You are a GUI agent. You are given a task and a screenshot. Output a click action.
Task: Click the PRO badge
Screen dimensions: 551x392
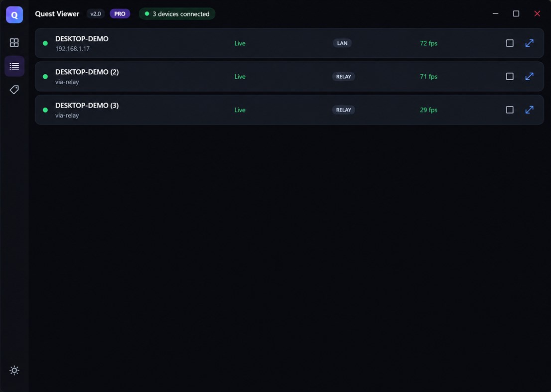120,14
